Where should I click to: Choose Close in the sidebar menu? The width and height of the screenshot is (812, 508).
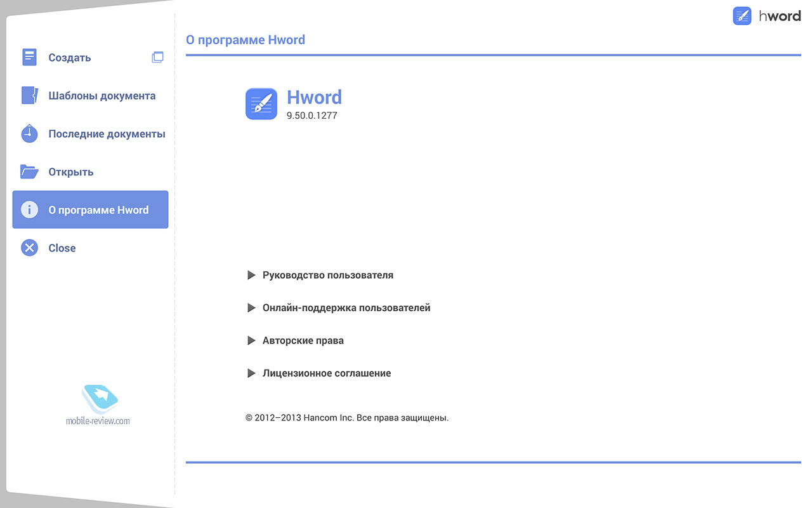(x=90, y=248)
